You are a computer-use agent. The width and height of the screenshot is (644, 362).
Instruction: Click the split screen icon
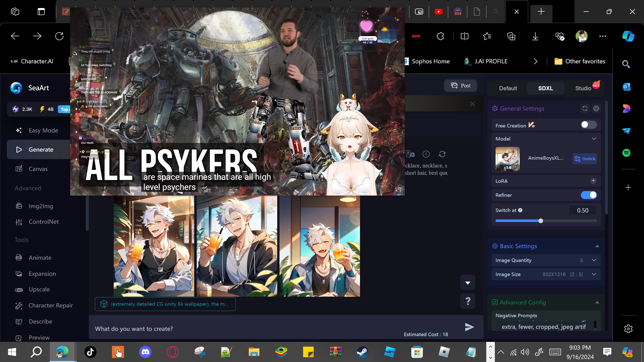[x=465, y=36]
